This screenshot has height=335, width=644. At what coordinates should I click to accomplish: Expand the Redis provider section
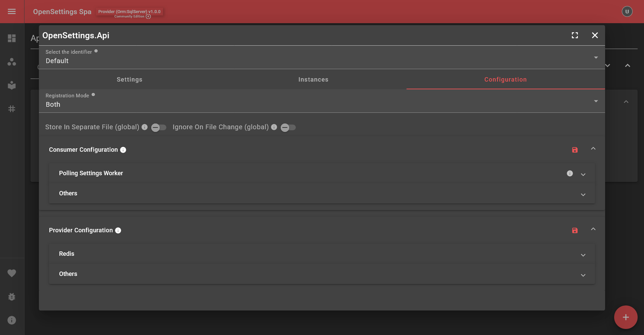(583, 255)
